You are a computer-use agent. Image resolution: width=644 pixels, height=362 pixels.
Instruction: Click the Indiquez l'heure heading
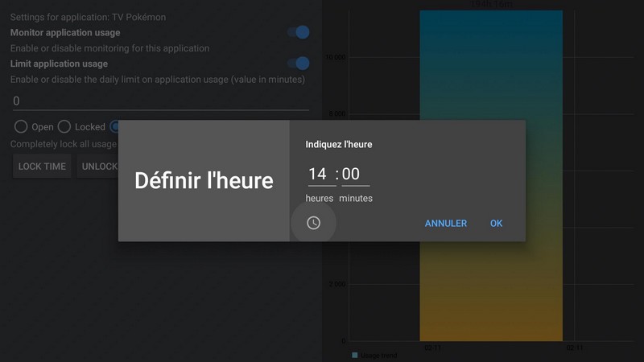(339, 145)
